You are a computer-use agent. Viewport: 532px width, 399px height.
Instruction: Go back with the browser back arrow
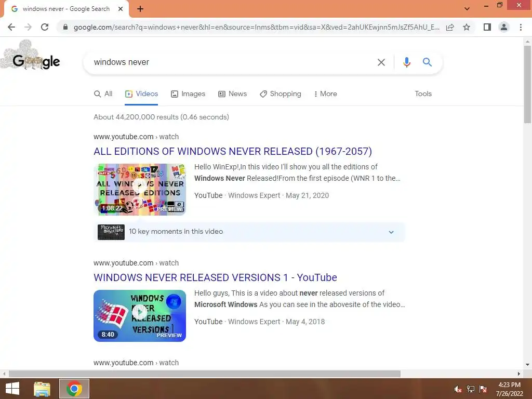coord(11,27)
